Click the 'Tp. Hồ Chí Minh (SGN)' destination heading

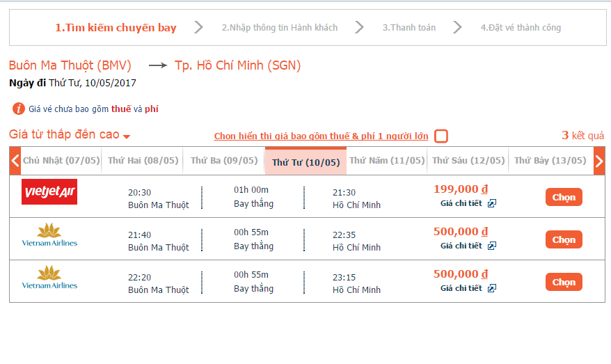[x=238, y=65]
